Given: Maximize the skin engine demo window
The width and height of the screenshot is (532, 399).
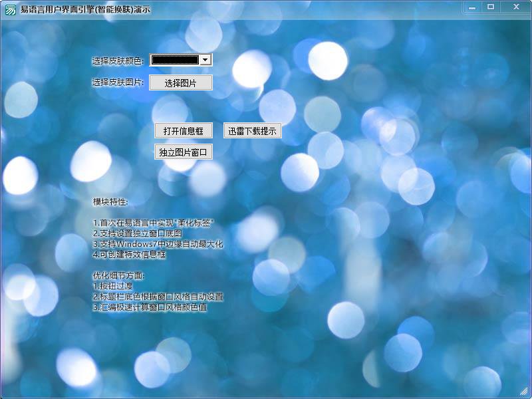Looking at the screenshot, I should 491,7.
